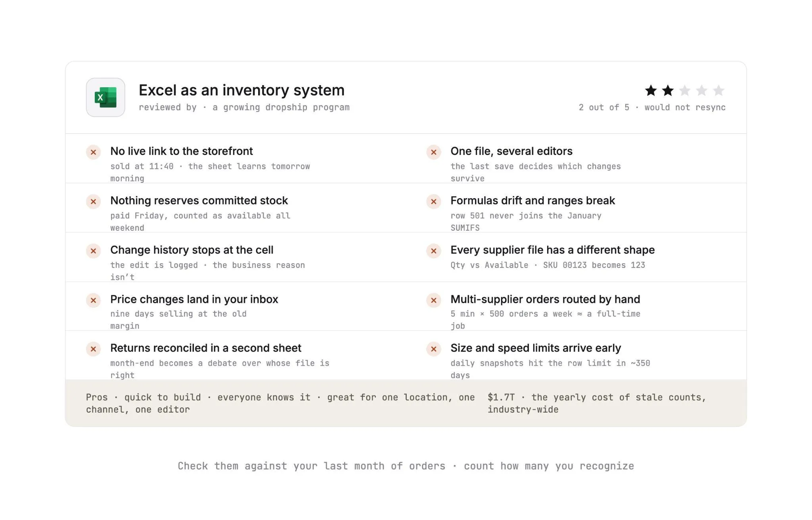Click the heading Nothing reserves committed stock

tap(199, 201)
